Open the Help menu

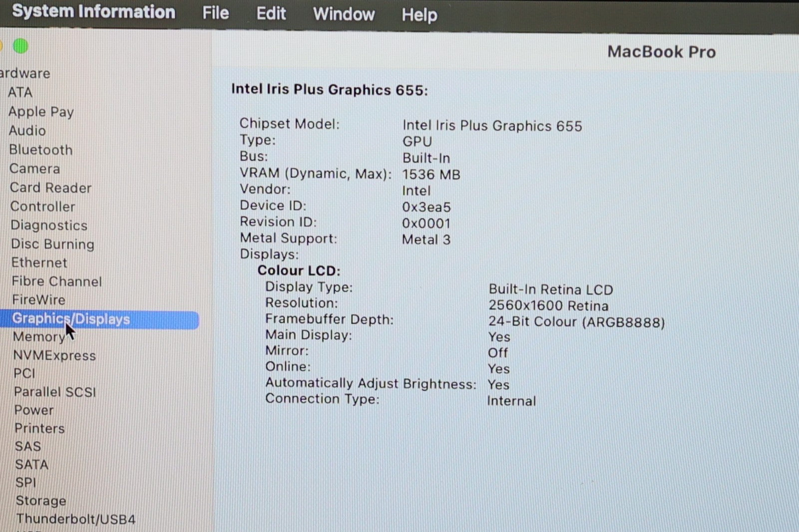click(x=419, y=15)
